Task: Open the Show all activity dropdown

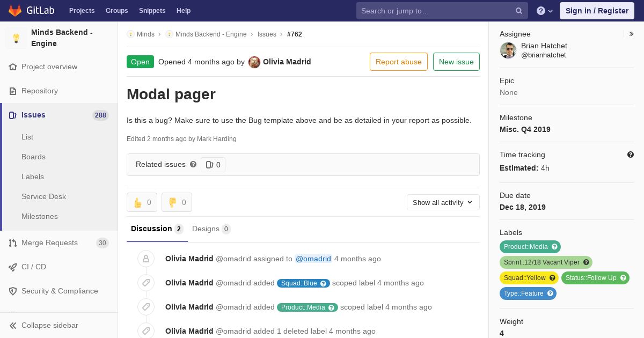Action: click(x=443, y=202)
